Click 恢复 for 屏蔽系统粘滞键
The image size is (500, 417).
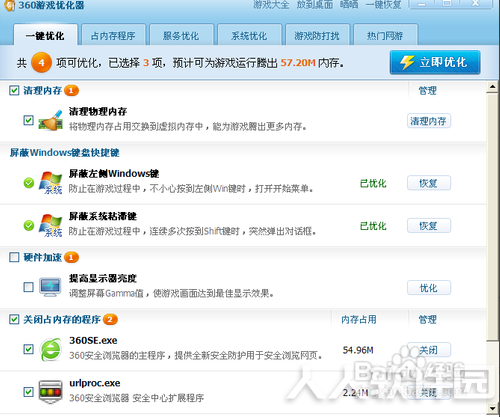[429, 226]
